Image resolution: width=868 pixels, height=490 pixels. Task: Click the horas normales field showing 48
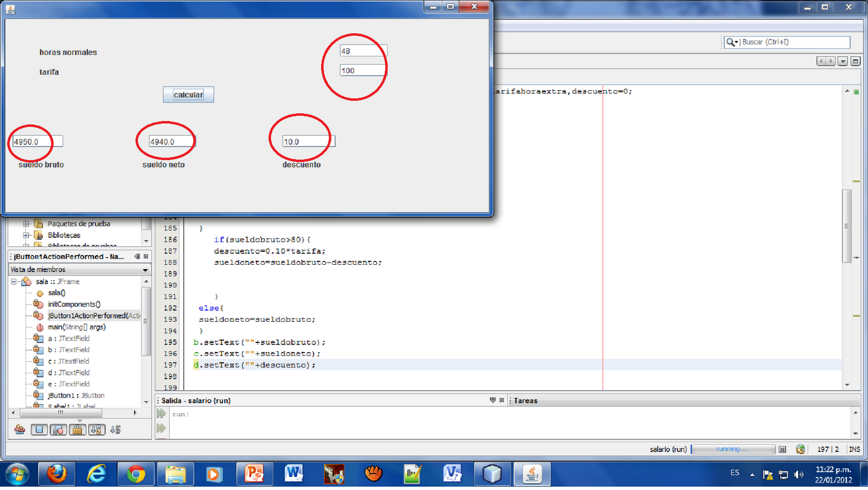click(362, 50)
